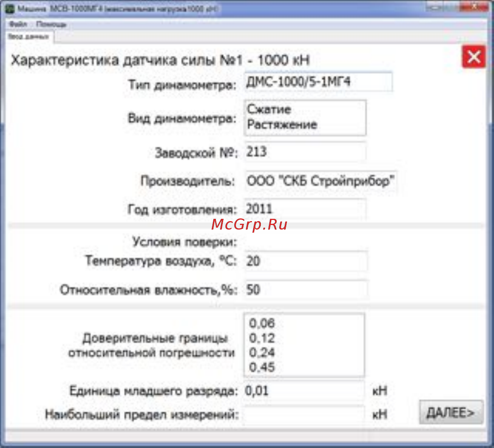Screen dimensions: 494x448
Task: Click the Условия поверки label
Action: 185,242
